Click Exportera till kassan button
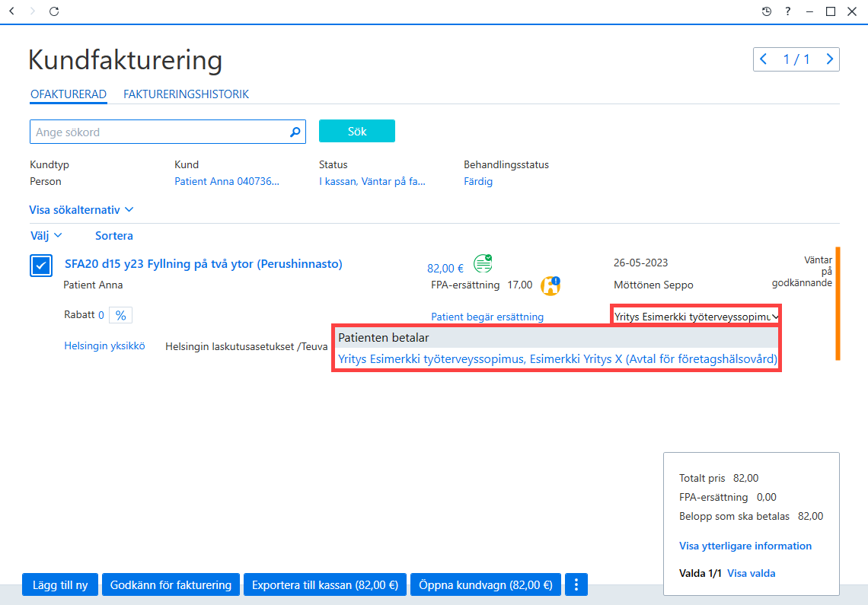This screenshot has height=605, width=868. [325, 584]
